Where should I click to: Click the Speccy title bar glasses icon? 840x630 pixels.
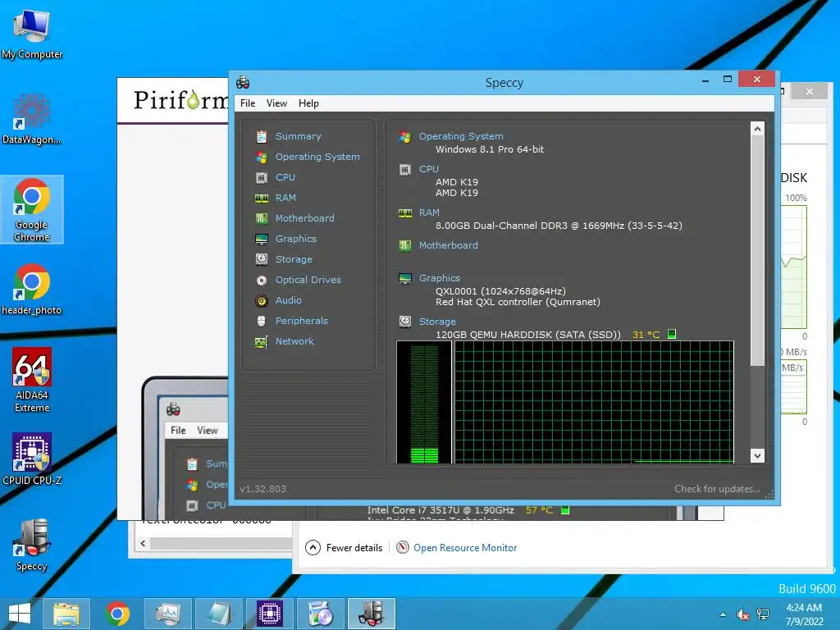pos(243,82)
